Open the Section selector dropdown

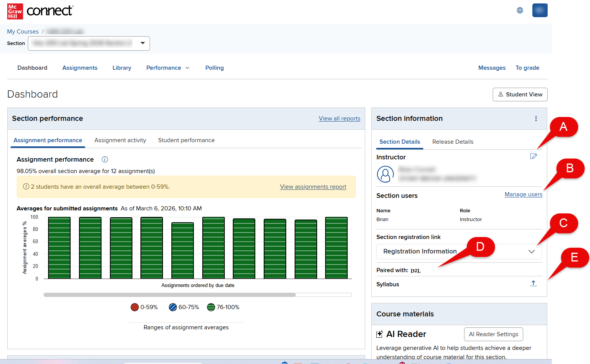[89, 43]
